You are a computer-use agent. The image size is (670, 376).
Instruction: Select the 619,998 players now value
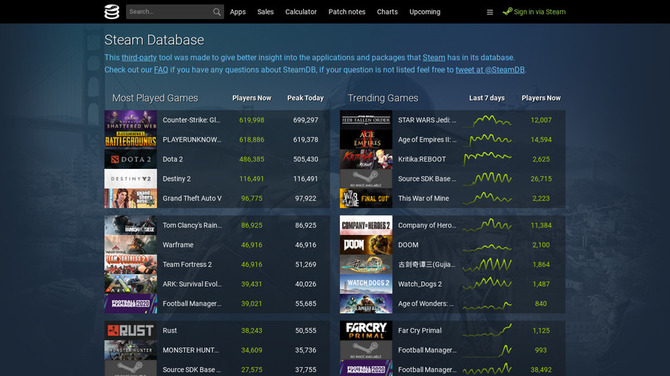pos(252,120)
